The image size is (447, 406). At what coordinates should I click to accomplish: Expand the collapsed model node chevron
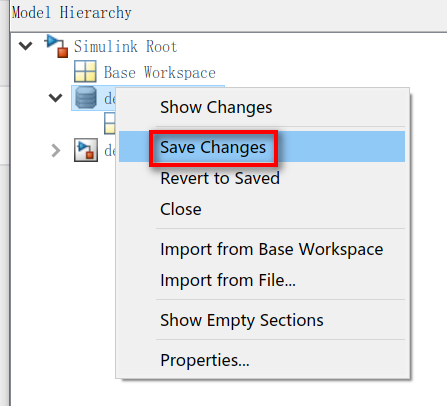point(56,150)
